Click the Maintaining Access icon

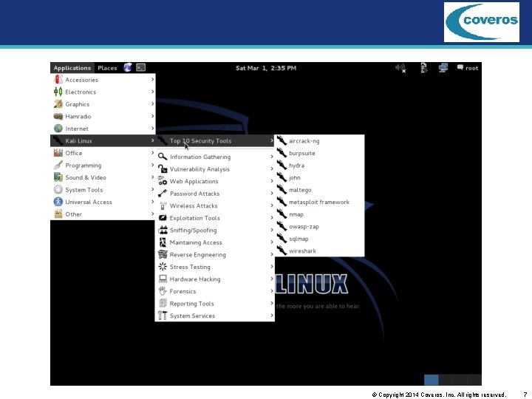pyautogui.click(x=163, y=242)
